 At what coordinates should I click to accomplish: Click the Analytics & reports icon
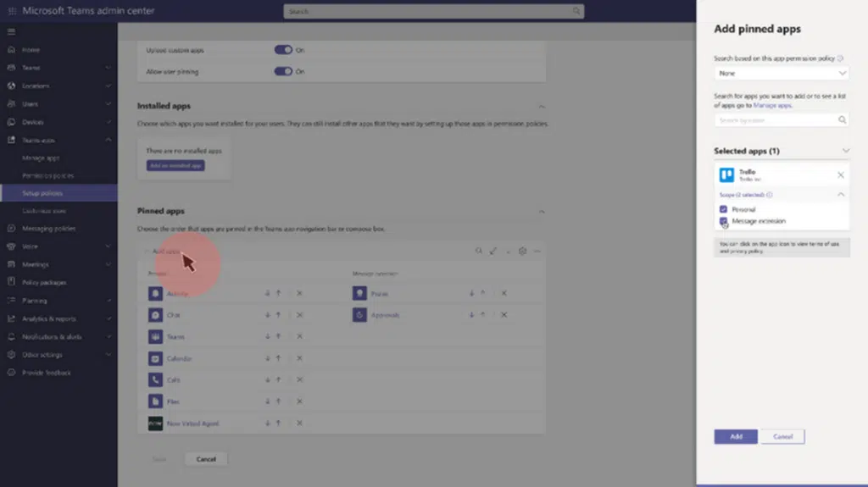click(11, 318)
